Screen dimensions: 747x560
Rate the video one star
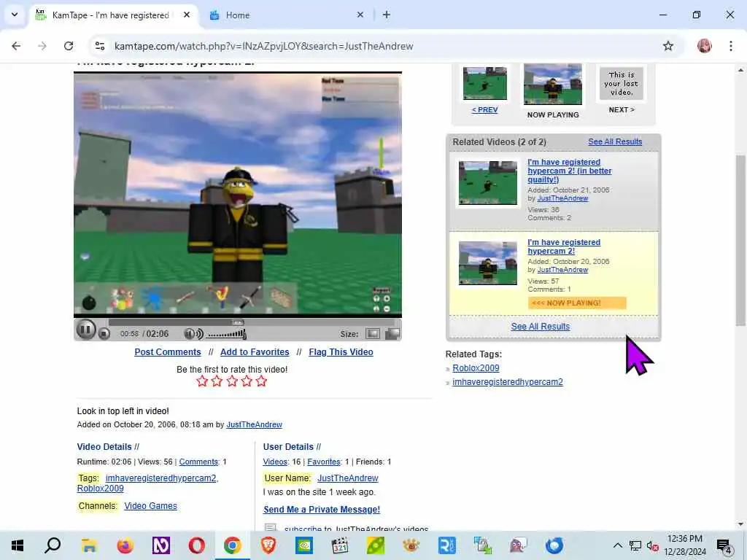click(202, 381)
